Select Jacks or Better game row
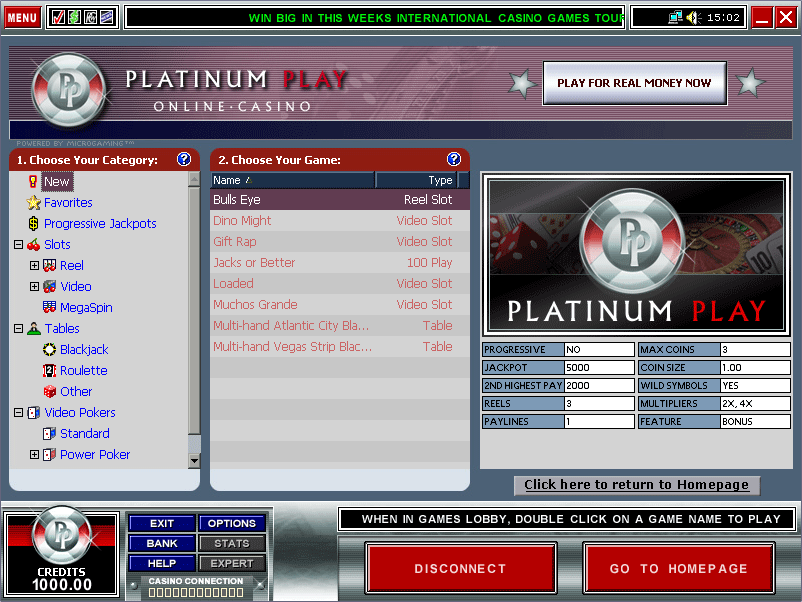The image size is (802, 602). coord(340,262)
